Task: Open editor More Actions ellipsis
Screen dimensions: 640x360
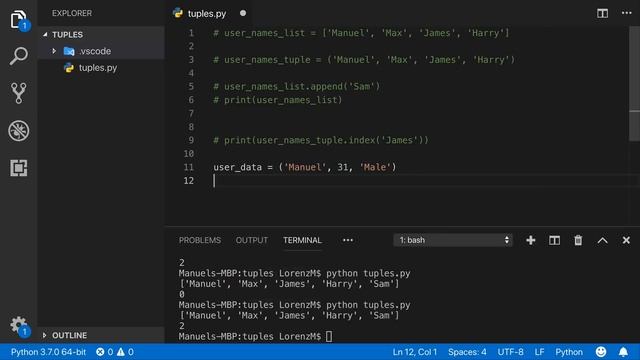Action: (x=627, y=13)
